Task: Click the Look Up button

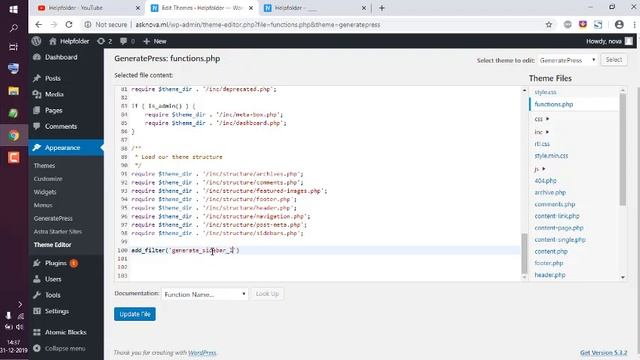Action: click(x=267, y=294)
